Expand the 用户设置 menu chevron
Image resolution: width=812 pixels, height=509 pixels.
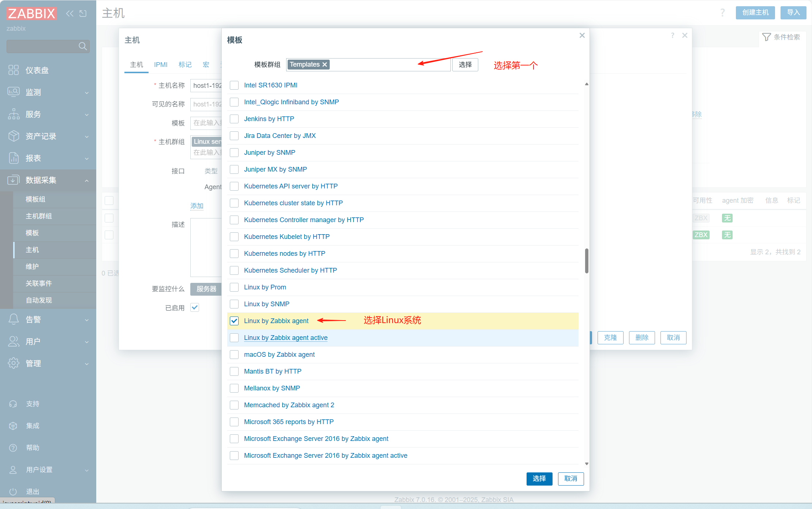[x=87, y=470]
